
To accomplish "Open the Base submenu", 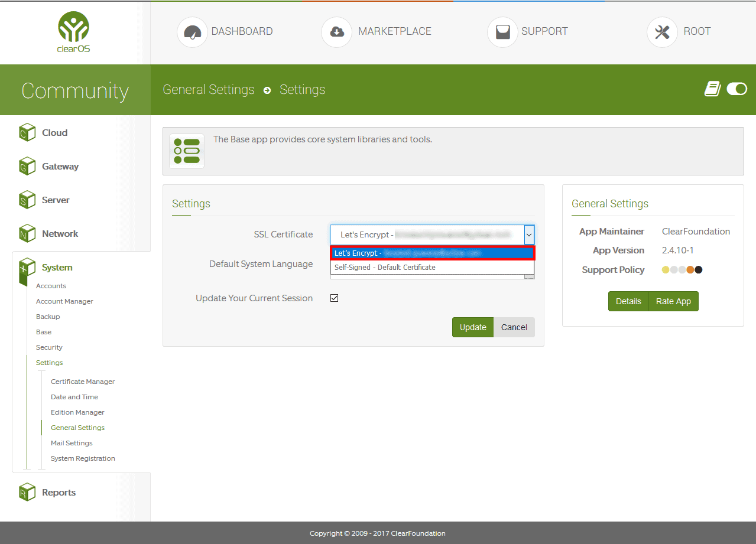I will click(44, 332).
